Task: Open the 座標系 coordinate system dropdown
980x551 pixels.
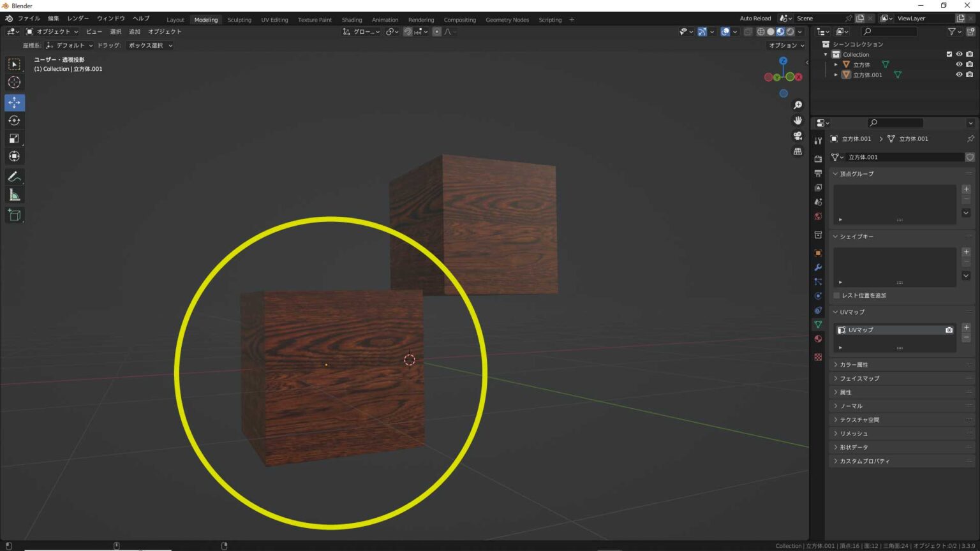Action: [x=69, y=45]
